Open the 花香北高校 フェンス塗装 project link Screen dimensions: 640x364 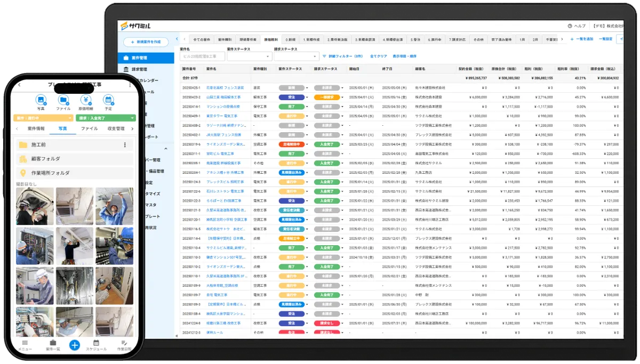pos(225,88)
